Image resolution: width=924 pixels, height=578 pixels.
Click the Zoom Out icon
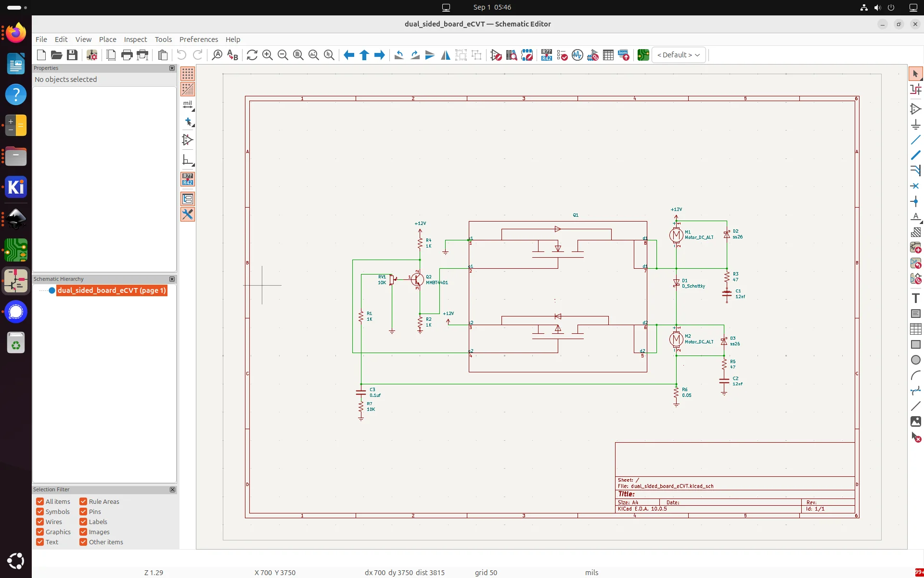[283, 55]
